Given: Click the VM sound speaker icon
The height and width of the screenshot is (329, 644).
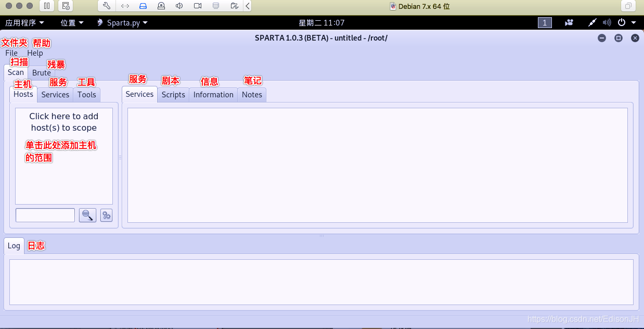Looking at the screenshot, I should click(179, 6).
